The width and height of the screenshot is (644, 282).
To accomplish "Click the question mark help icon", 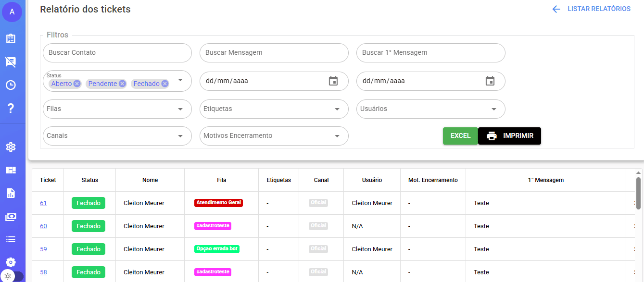I will point(11,109).
